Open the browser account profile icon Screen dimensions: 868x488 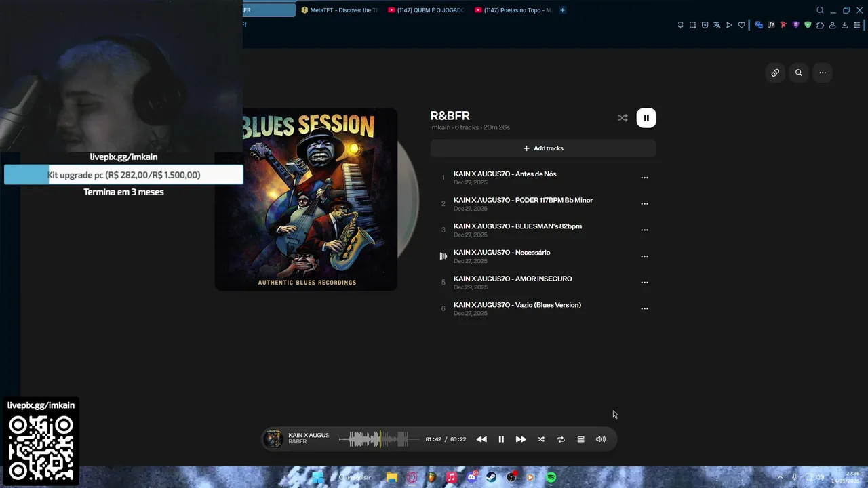832,25
